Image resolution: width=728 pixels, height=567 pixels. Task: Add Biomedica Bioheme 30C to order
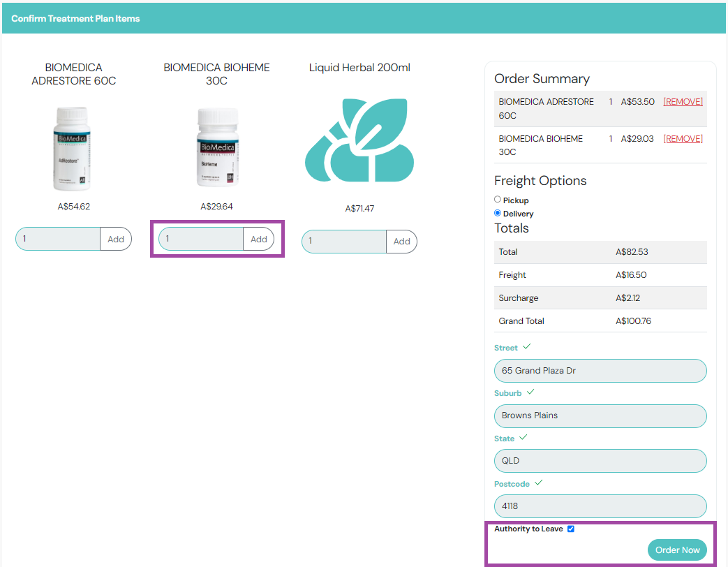259,239
